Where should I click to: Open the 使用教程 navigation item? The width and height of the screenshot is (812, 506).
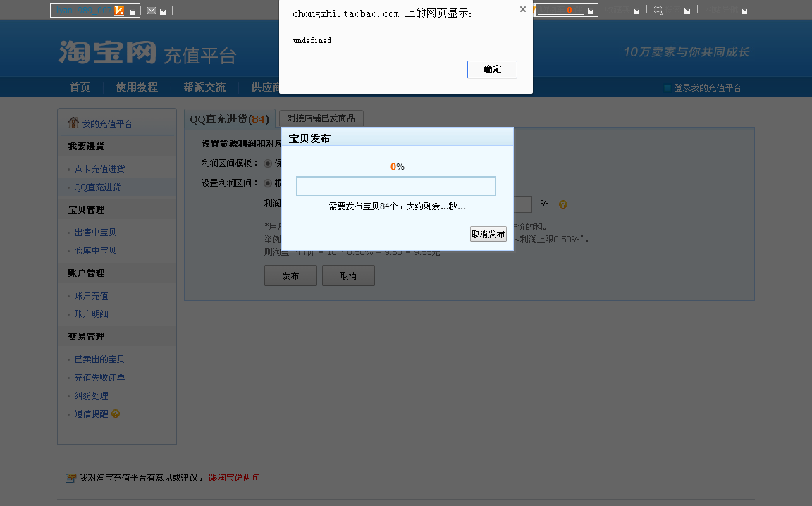coord(137,87)
